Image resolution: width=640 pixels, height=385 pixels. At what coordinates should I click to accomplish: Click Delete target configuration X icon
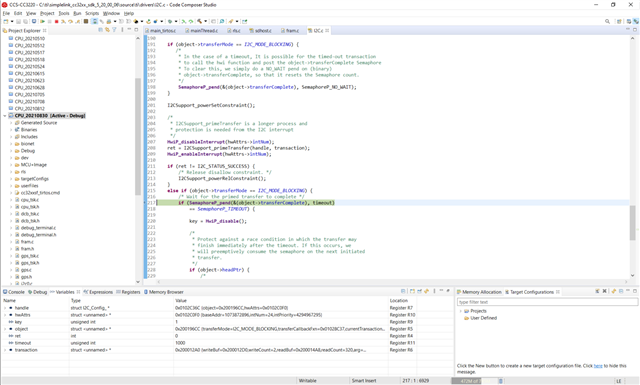click(x=604, y=291)
